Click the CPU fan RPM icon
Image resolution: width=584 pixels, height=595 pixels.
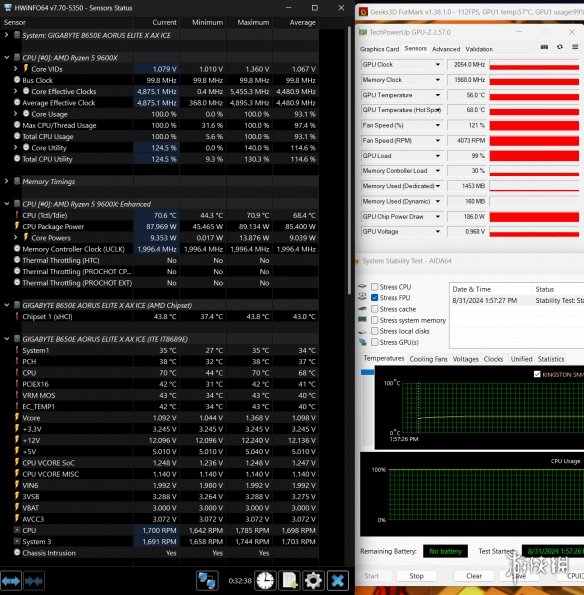click(x=17, y=530)
